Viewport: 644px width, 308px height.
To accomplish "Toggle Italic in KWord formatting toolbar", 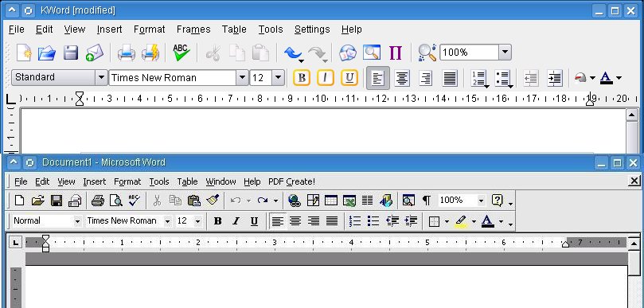I will [326, 78].
